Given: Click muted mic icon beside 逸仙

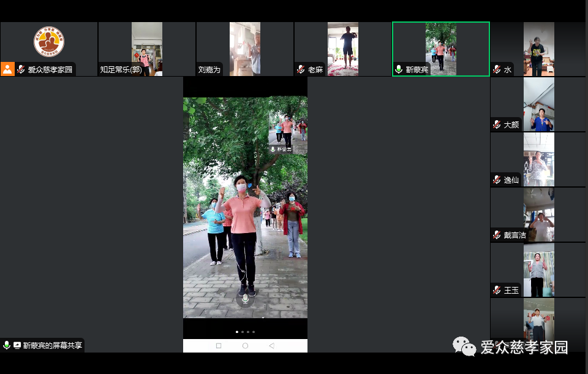Looking at the screenshot, I should (x=497, y=180).
